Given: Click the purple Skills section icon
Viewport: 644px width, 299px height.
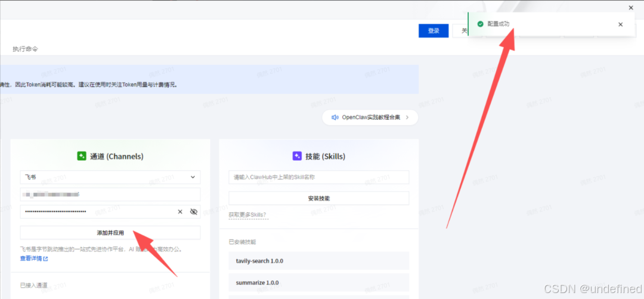Looking at the screenshot, I should click(297, 156).
